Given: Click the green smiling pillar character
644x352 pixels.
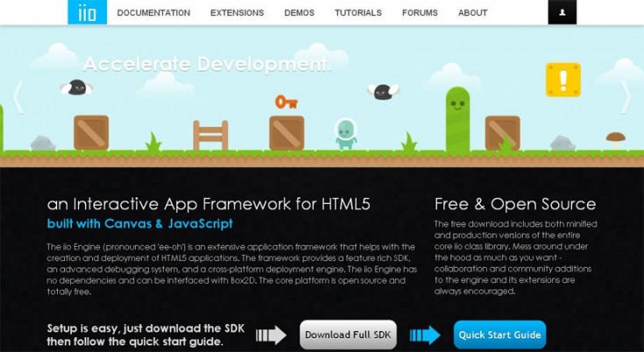Looking at the screenshot, I should pos(457,119).
